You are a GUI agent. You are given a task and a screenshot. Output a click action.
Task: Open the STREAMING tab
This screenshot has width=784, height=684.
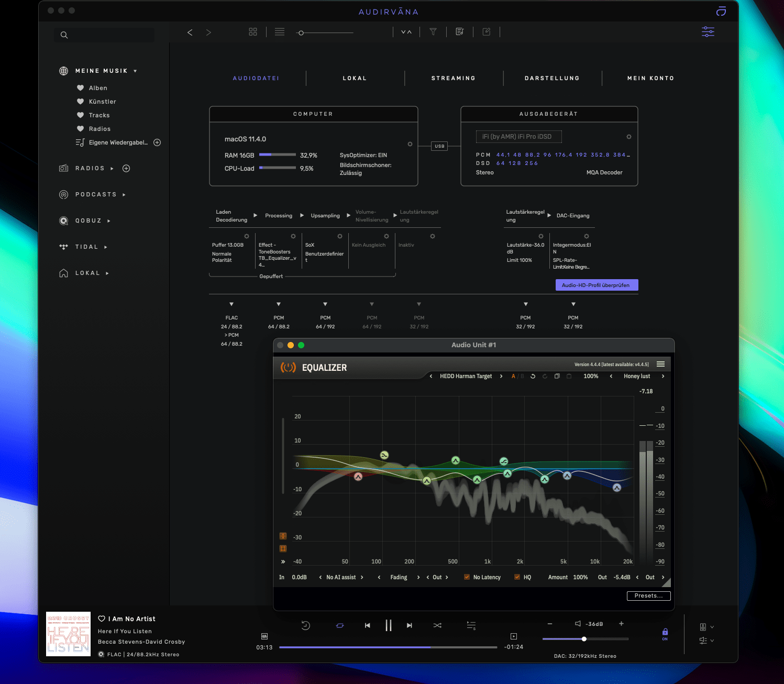pyautogui.click(x=454, y=78)
